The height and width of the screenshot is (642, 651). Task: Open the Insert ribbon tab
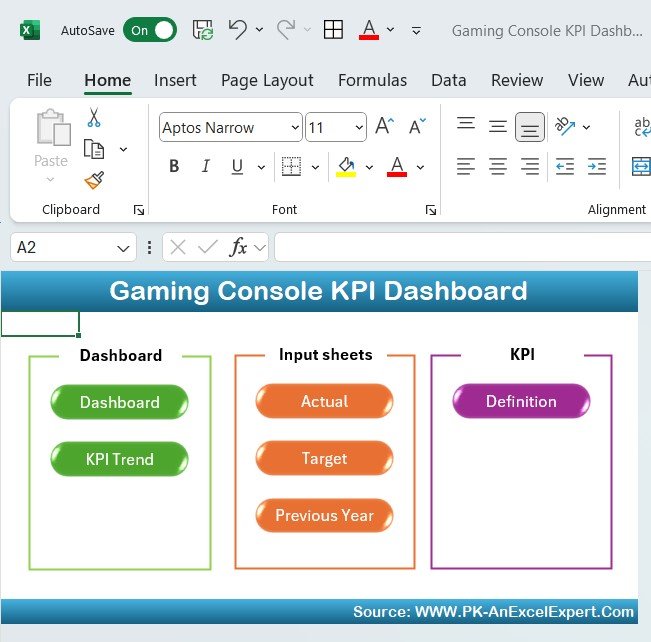(x=175, y=80)
